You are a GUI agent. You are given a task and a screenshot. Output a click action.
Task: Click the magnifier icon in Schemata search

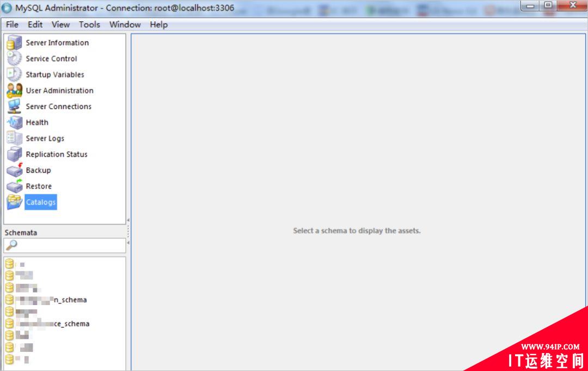point(11,245)
